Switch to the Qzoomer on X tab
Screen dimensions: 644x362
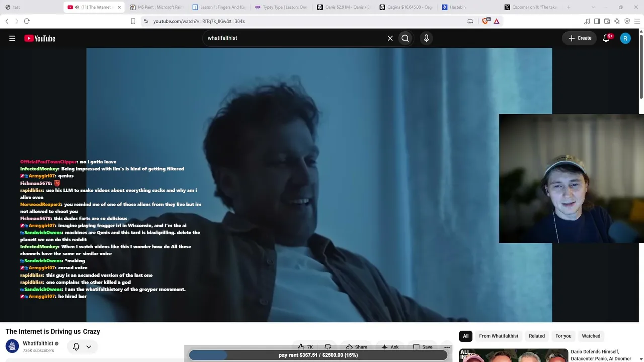tap(531, 7)
